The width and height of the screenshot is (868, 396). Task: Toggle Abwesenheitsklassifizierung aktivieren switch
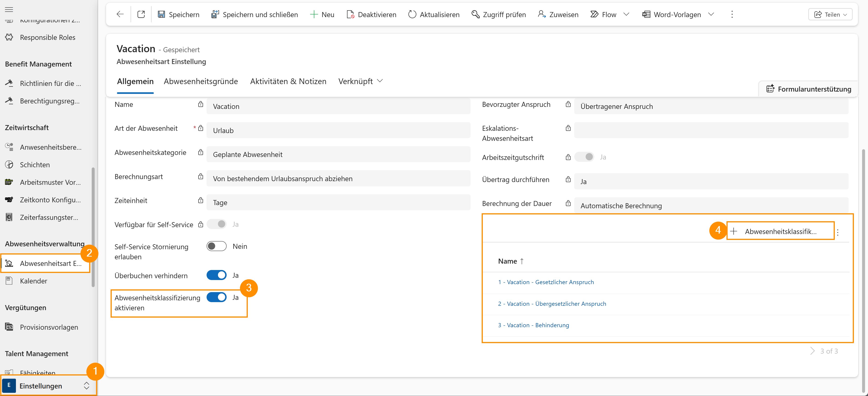click(216, 297)
